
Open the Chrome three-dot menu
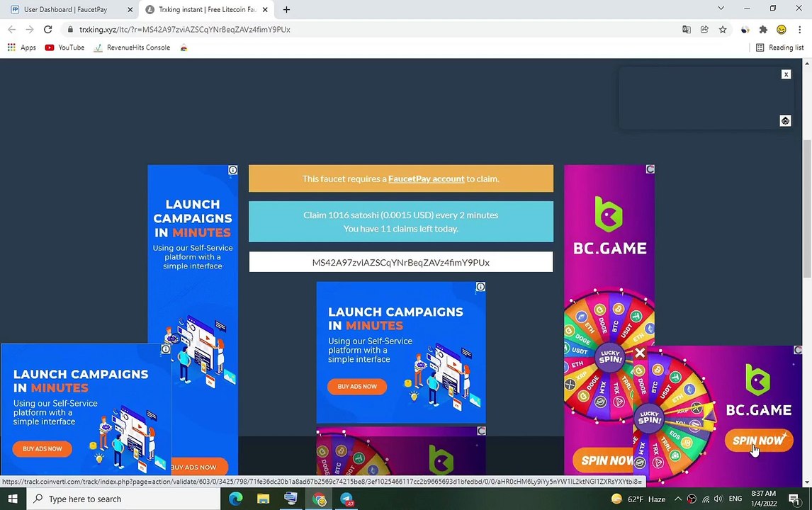(799, 30)
